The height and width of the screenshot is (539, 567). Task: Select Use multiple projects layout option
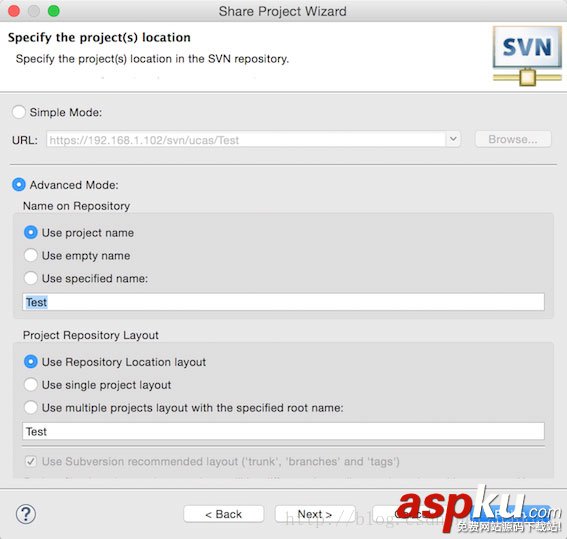point(31,407)
